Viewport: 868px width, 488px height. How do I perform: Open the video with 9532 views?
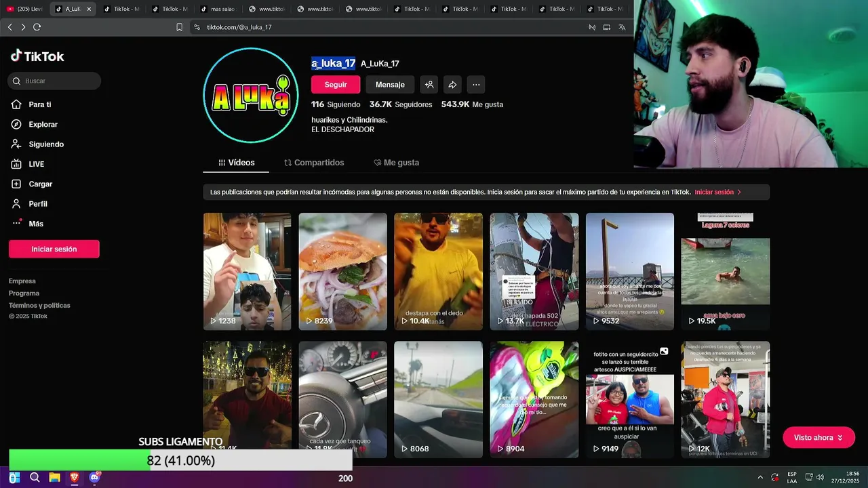[x=629, y=271]
